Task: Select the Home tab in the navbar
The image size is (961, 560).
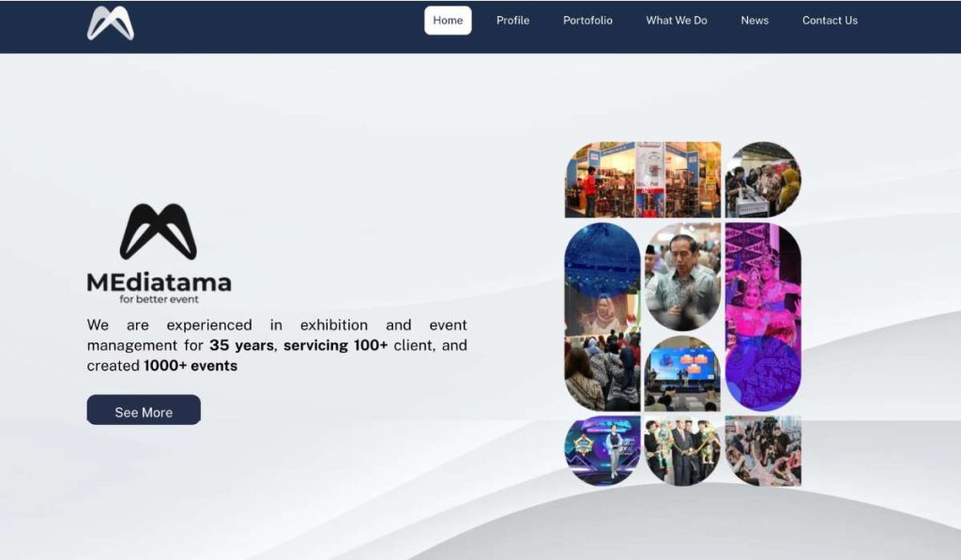Action: [x=448, y=21]
